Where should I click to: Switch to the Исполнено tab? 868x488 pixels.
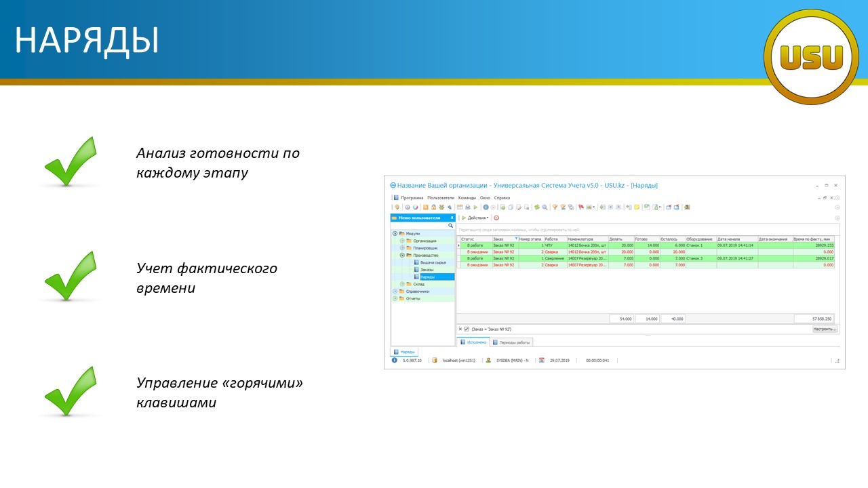(x=473, y=342)
